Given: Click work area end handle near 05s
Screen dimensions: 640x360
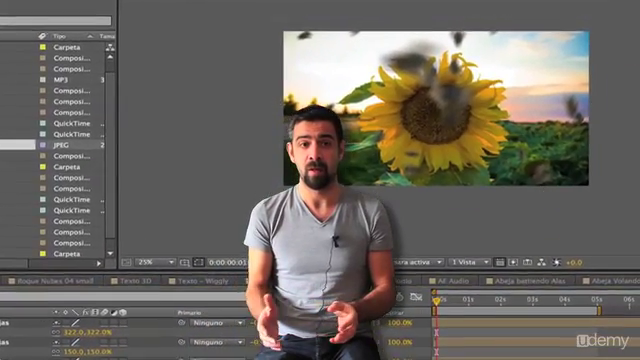Looking at the screenshot, I should 599,311.
